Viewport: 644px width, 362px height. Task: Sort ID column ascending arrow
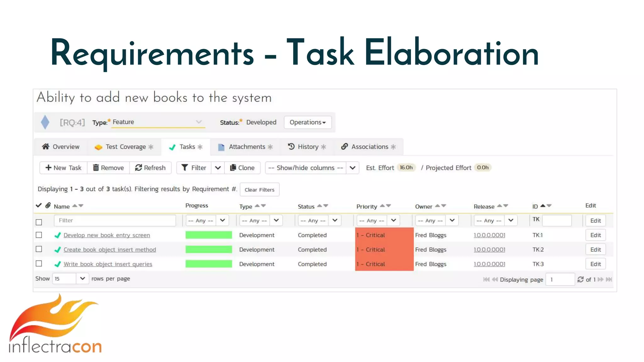click(x=543, y=206)
